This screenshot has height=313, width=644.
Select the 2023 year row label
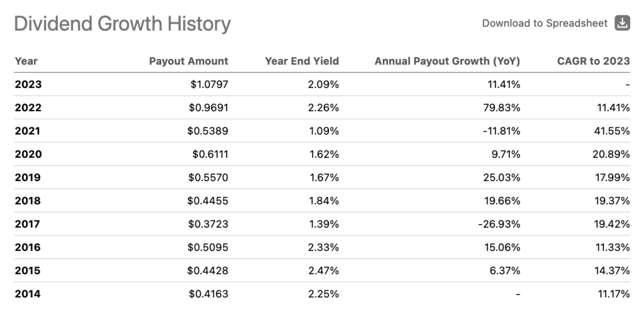pos(28,84)
